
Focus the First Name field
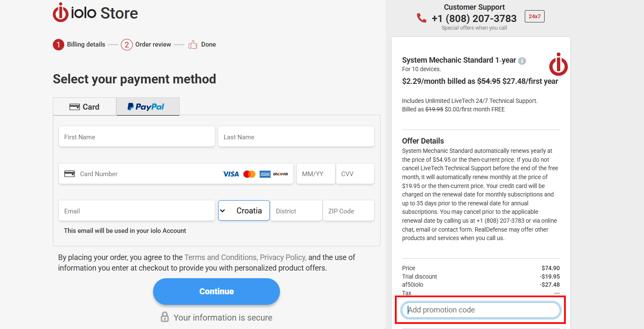pos(137,137)
